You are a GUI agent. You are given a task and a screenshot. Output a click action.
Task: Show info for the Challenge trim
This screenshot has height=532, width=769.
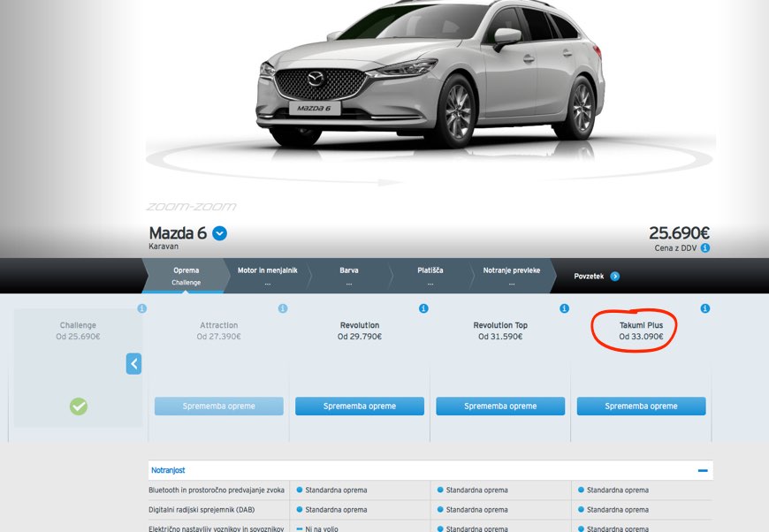click(x=141, y=308)
